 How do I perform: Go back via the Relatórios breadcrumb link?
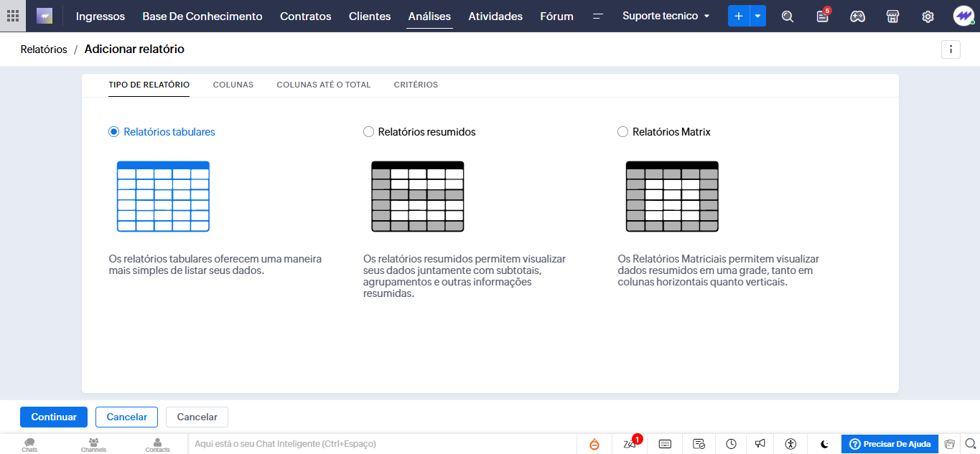(x=44, y=49)
